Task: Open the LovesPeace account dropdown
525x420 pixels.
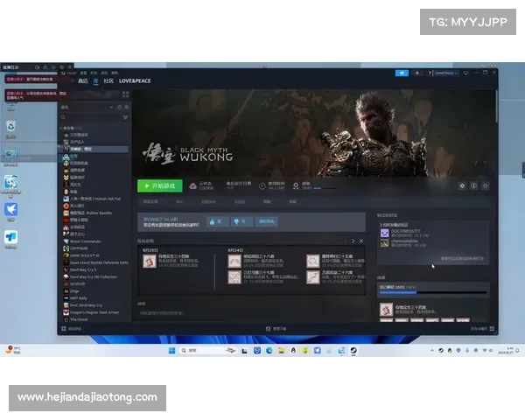Action: point(446,73)
